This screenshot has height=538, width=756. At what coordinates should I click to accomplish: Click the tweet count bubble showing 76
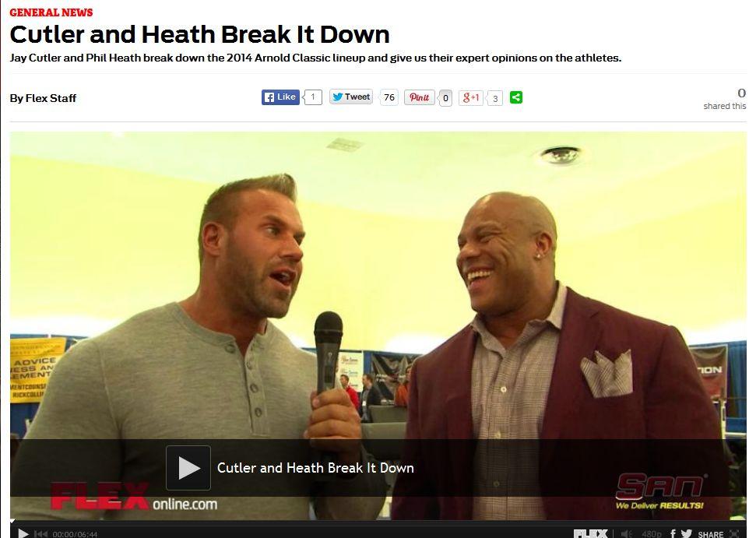(389, 97)
